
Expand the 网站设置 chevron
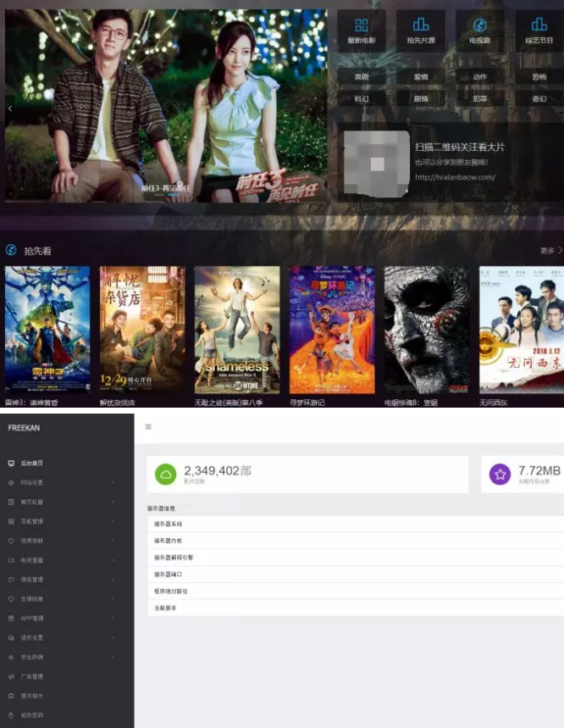pyautogui.click(x=113, y=482)
